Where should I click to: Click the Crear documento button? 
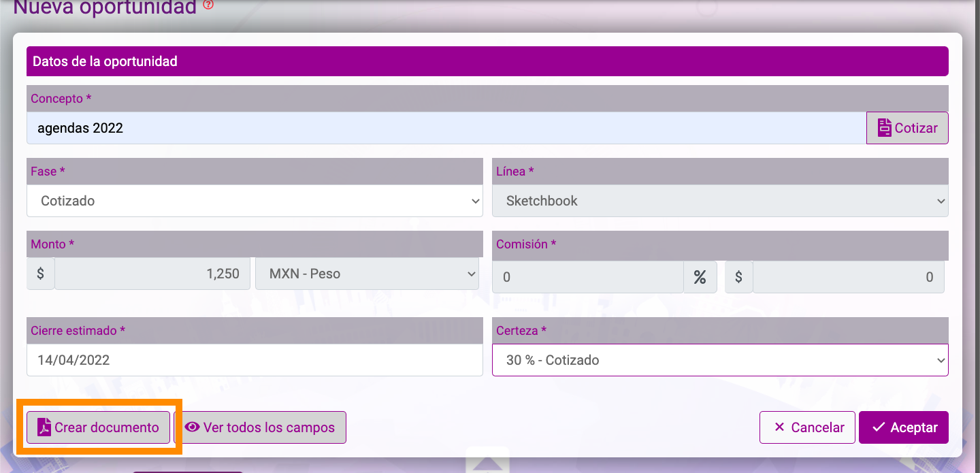99,427
